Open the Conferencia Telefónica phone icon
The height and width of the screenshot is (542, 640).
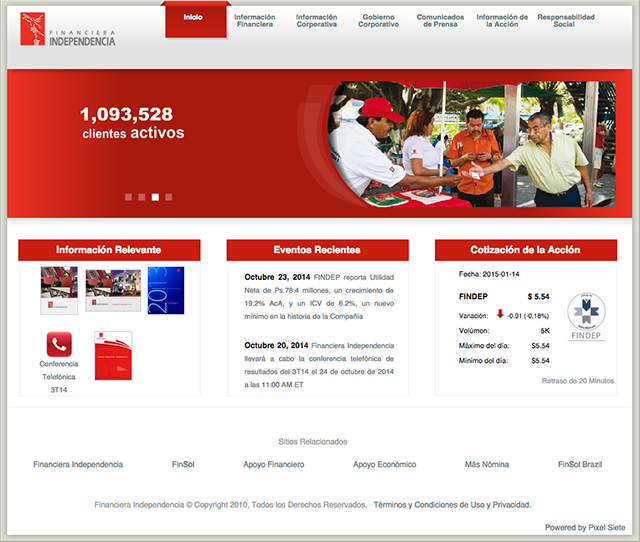[59, 344]
